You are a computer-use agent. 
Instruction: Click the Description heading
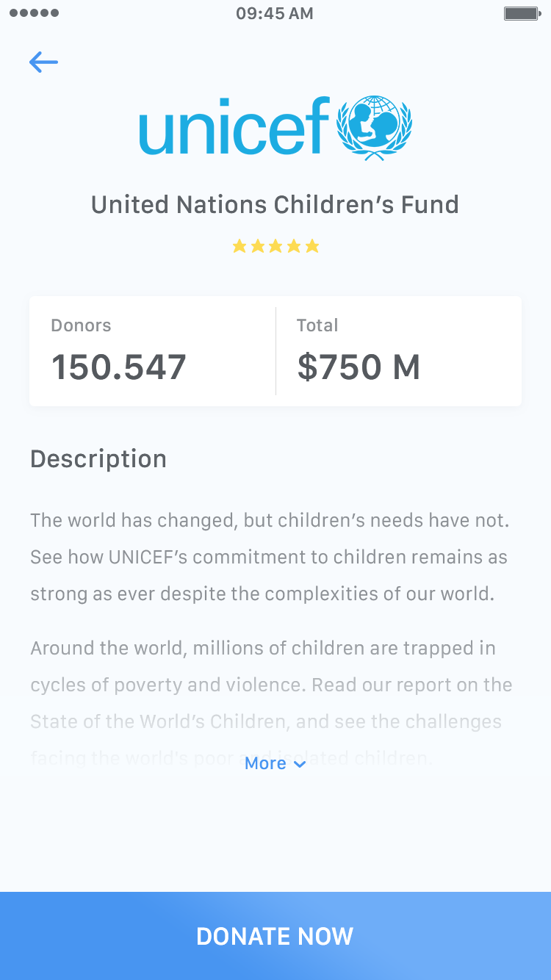pos(98,459)
